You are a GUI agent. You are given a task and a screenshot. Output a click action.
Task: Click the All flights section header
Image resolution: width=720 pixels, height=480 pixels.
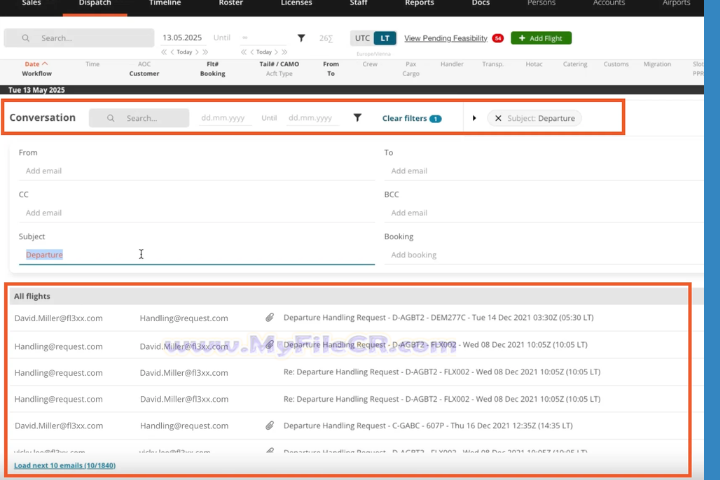pyautogui.click(x=349, y=296)
